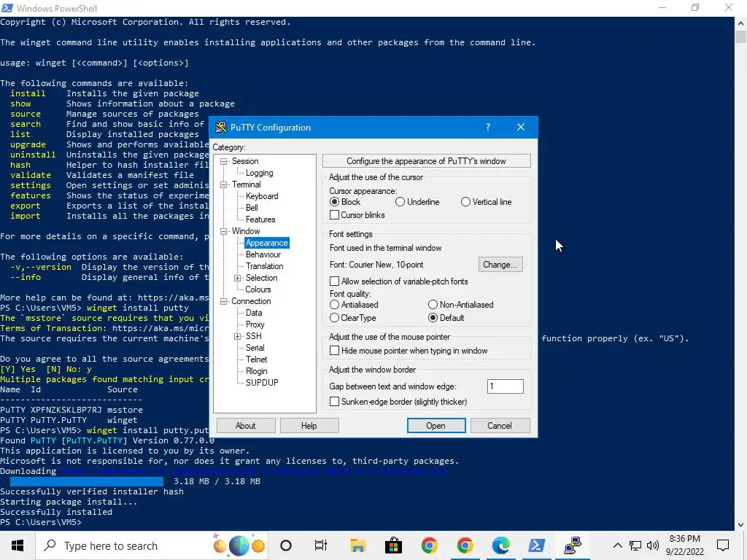747x560 pixels.
Task: Open network status tray icon
Action: pyautogui.click(x=635, y=545)
